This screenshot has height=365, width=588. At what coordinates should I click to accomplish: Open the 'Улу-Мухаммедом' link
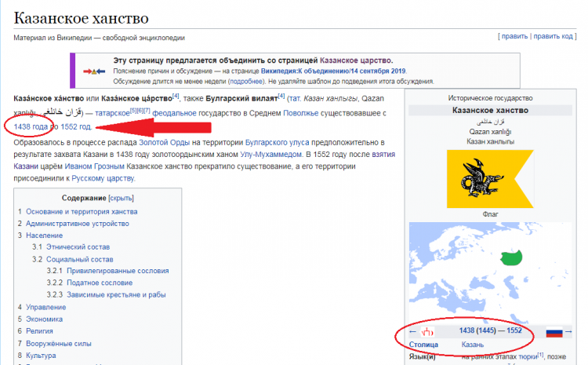click(x=270, y=155)
